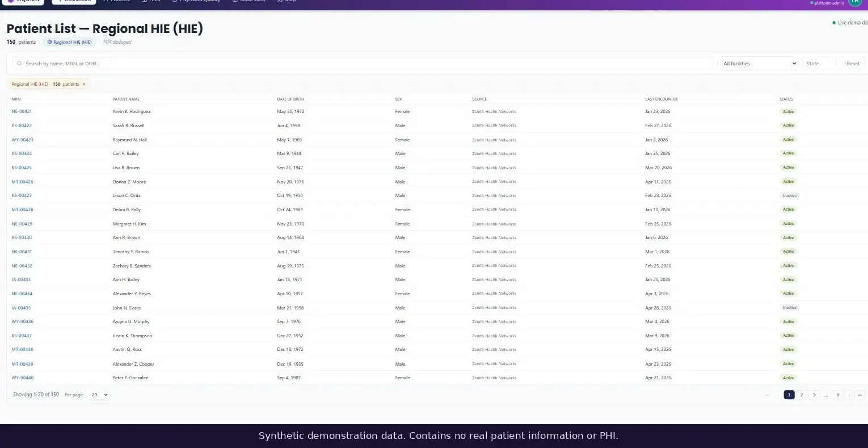Jump to the last page with the double arrow
868x448 pixels.
(x=860, y=395)
